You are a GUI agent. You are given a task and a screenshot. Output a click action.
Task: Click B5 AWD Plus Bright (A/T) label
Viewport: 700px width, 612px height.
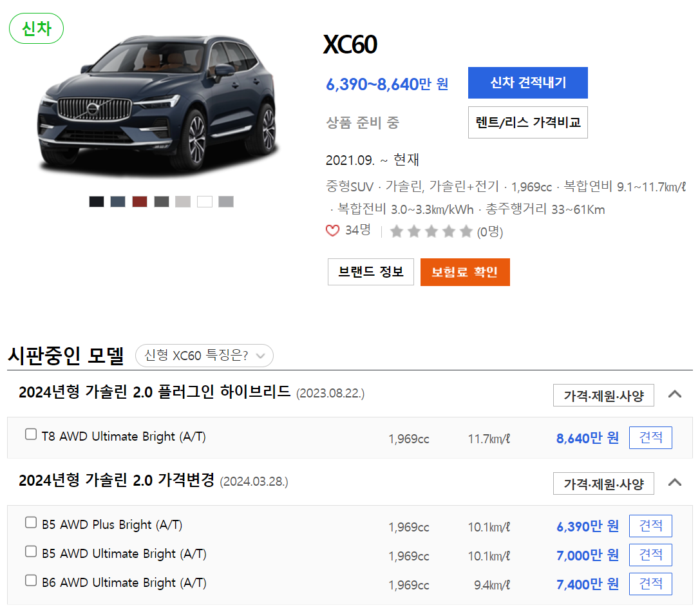click(112, 525)
